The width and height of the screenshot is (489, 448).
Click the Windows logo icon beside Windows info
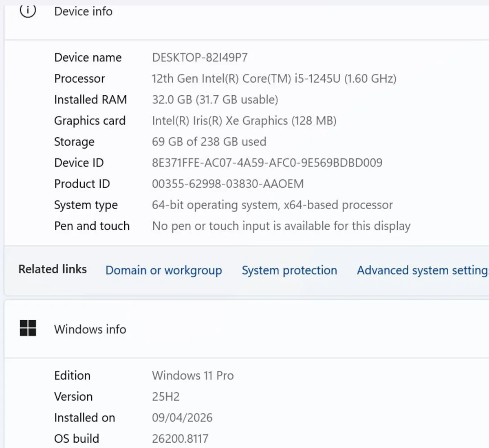(28, 328)
